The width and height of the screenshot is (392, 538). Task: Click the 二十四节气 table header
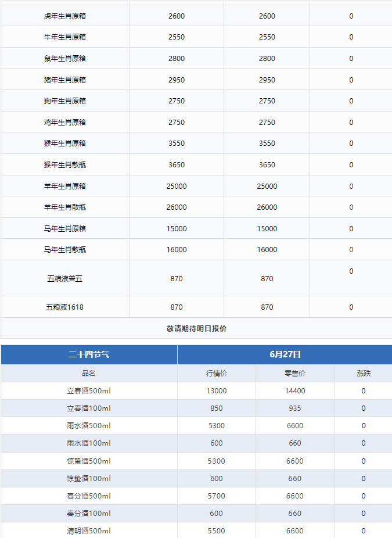(89, 354)
